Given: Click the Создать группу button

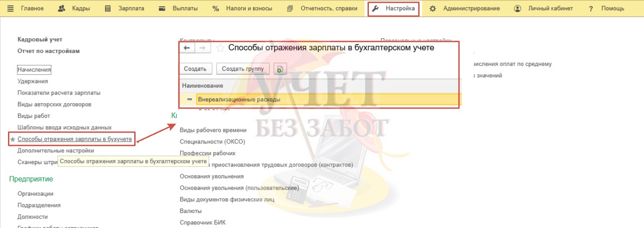Looking at the screenshot, I should (243, 69).
